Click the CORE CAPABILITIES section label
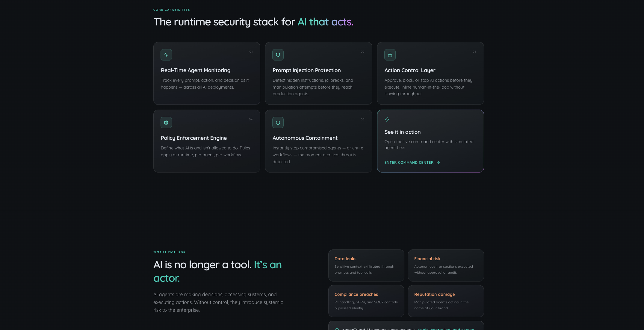Image resolution: width=644 pixels, height=330 pixels. click(172, 10)
